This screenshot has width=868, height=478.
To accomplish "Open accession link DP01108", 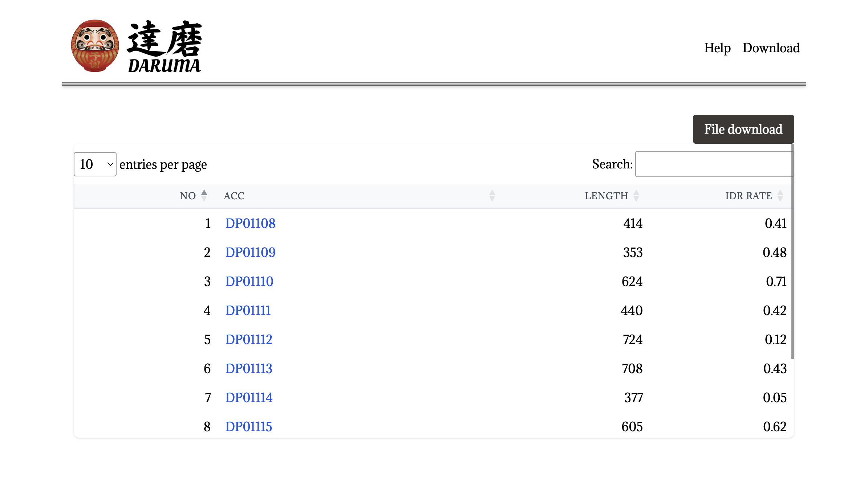I will 250,223.
